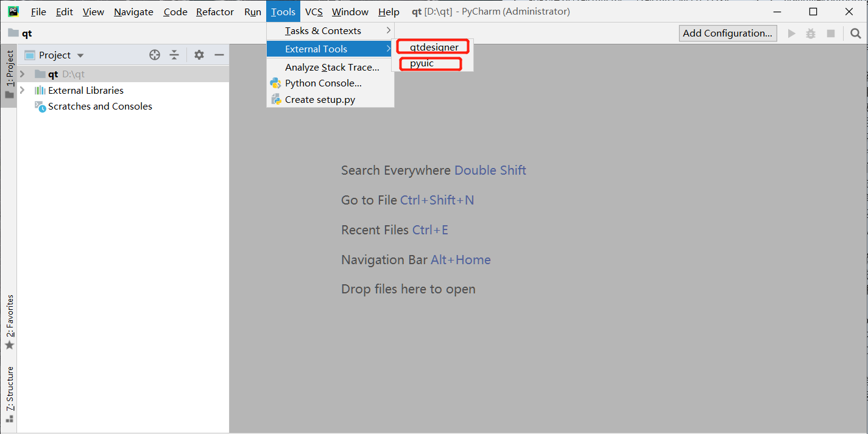Click the Ctrl+E shortcut text
This screenshot has width=868, height=434.
pos(430,229)
